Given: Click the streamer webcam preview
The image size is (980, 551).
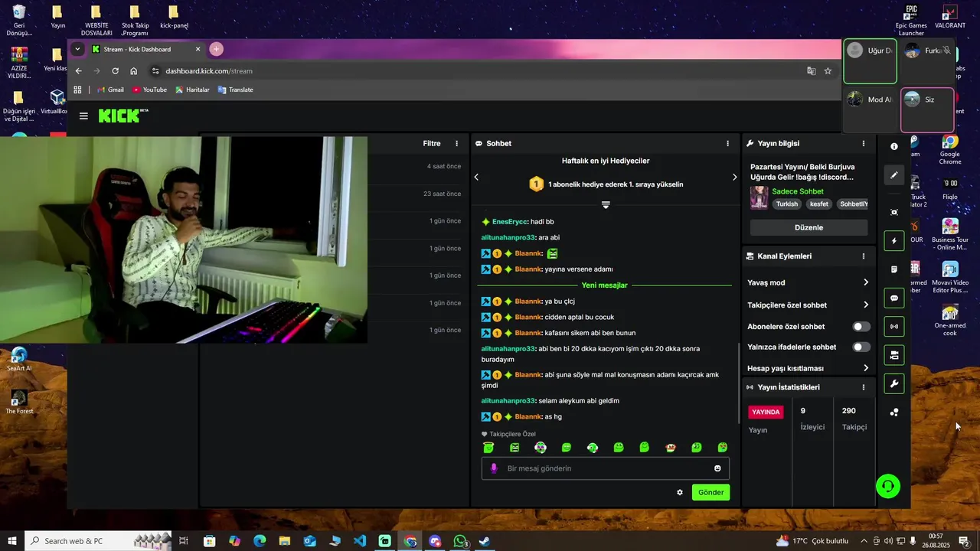Looking at the screenshot, I should click(x=184, y=240).
